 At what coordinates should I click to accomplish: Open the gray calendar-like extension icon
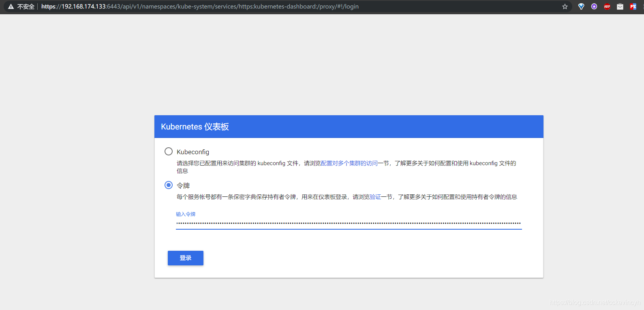click(x=620, y=6)
